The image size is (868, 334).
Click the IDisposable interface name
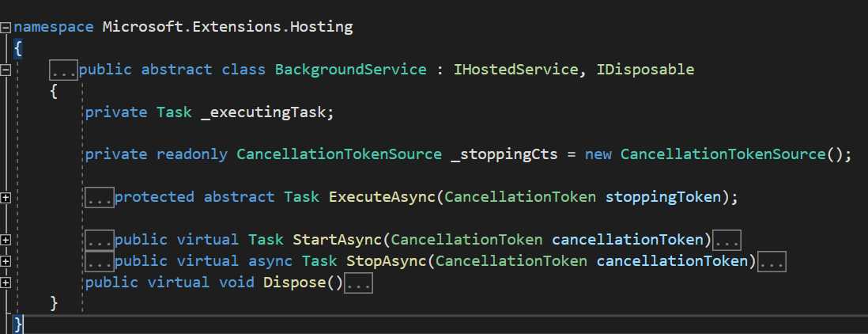point(645,69)
